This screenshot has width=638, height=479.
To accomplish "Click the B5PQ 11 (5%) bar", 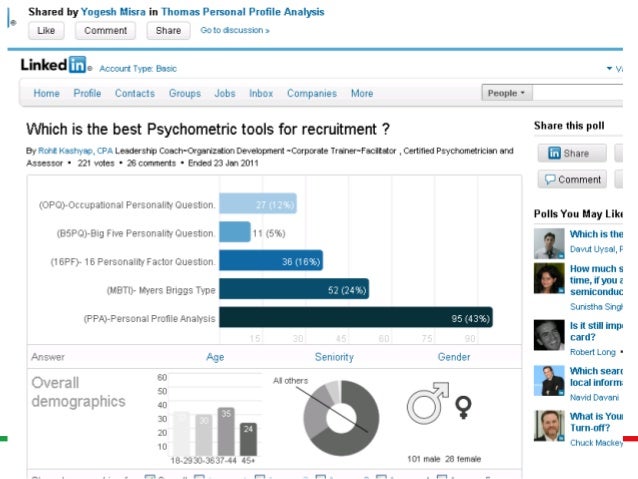I will click(235, 232).
